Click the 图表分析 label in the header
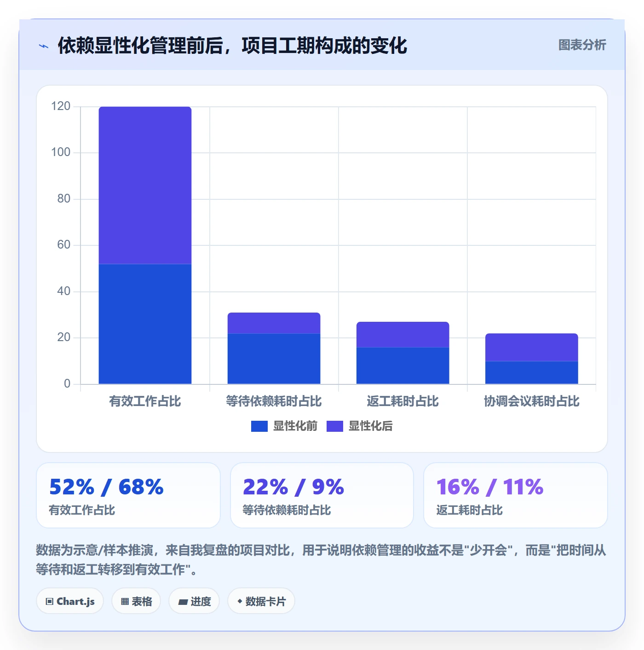This screenshot has width=644, height=650. pyautogui.click(x=582, y=45)
